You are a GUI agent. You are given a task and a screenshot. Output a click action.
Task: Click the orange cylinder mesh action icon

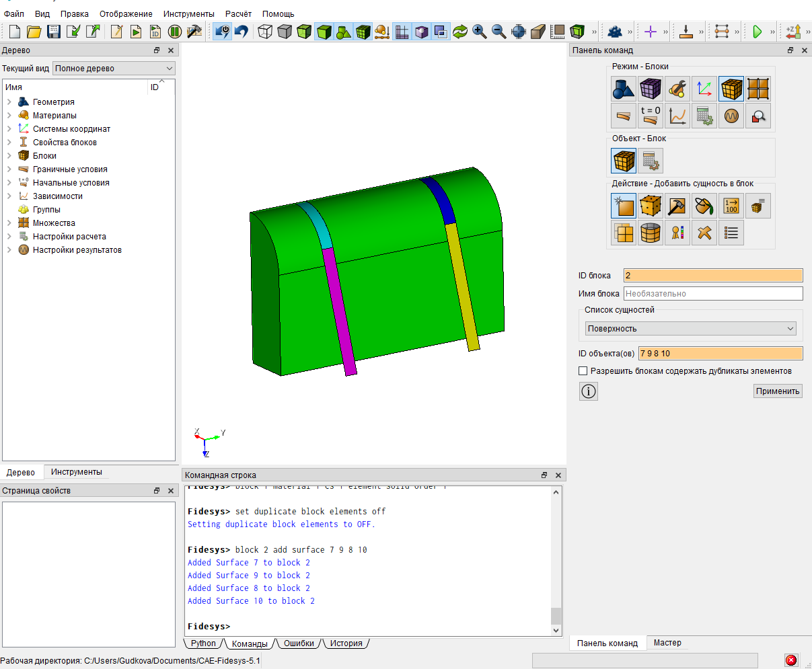coord(651,233)
